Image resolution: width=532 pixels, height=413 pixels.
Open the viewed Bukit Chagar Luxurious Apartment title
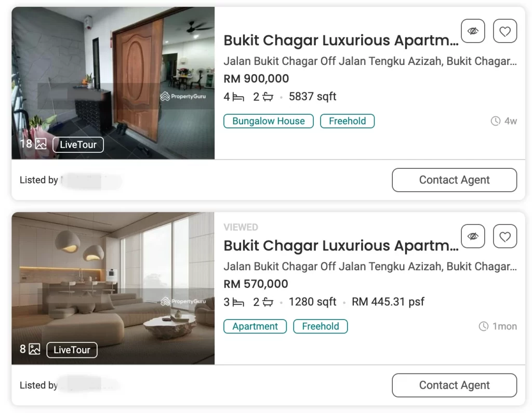click(341, 245)
